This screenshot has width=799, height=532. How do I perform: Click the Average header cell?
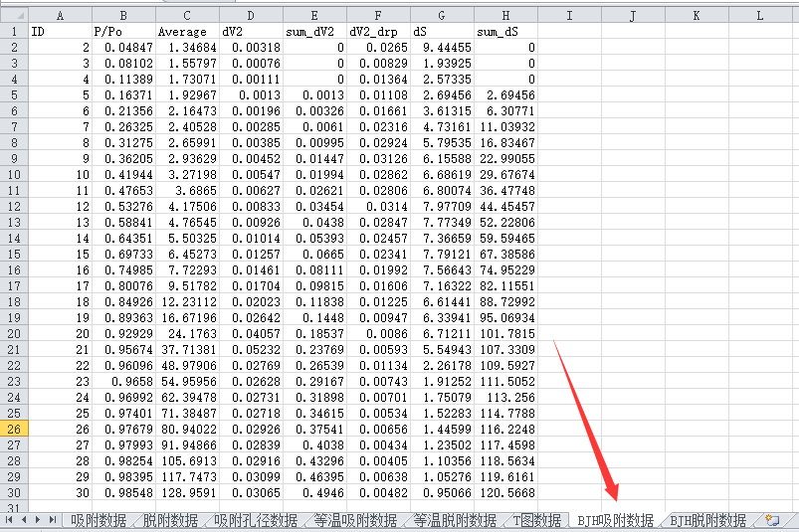pyautogui.click(x=187, y=32)
